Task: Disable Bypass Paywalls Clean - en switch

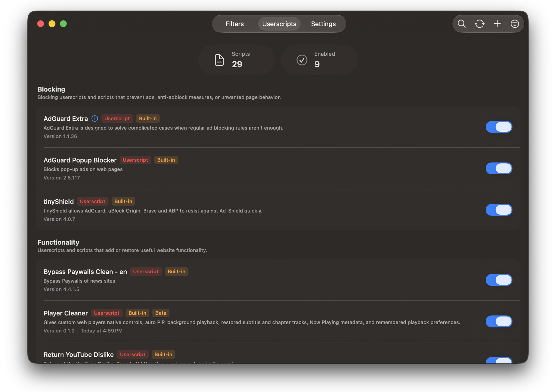Action: (x=499, y=280)
